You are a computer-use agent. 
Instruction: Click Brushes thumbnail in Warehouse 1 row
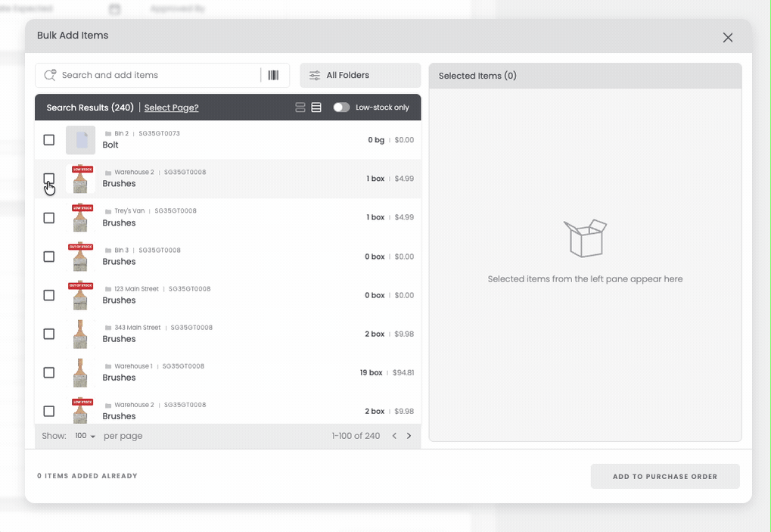coord(80,372)
